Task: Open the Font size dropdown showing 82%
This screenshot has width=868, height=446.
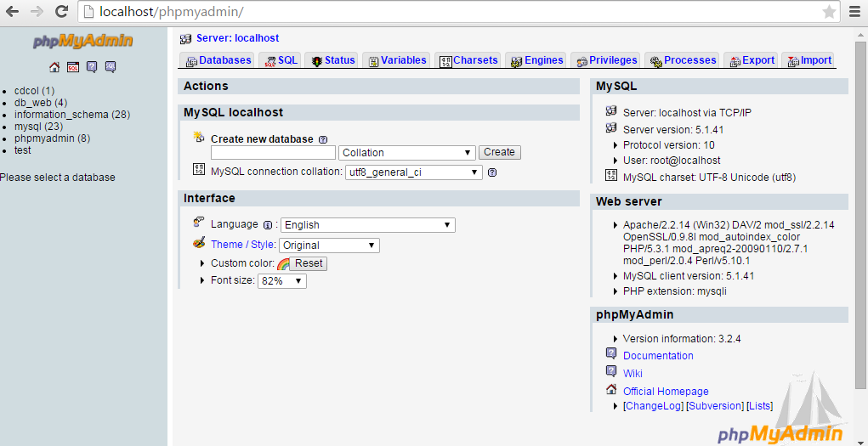Action: tap(281, 281)
